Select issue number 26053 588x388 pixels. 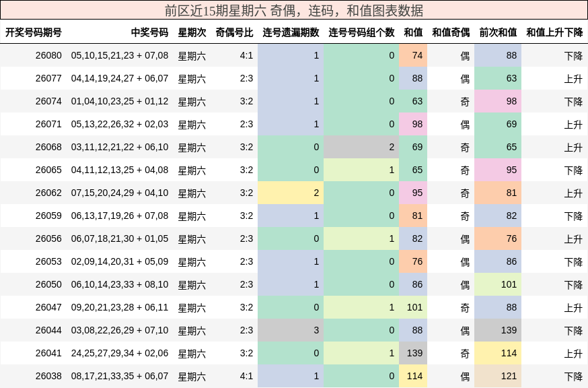48,262
